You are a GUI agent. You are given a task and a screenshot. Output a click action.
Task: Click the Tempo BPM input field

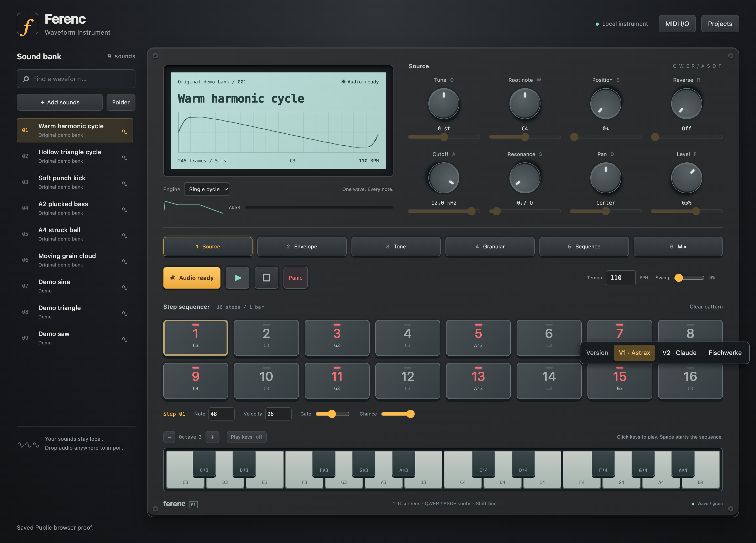click(620, 278)
